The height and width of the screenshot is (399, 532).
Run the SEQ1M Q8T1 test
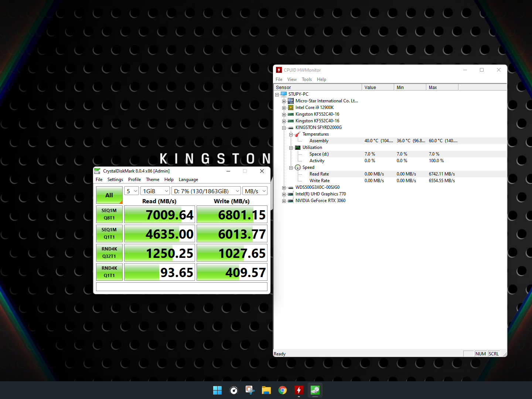(109, 214)
